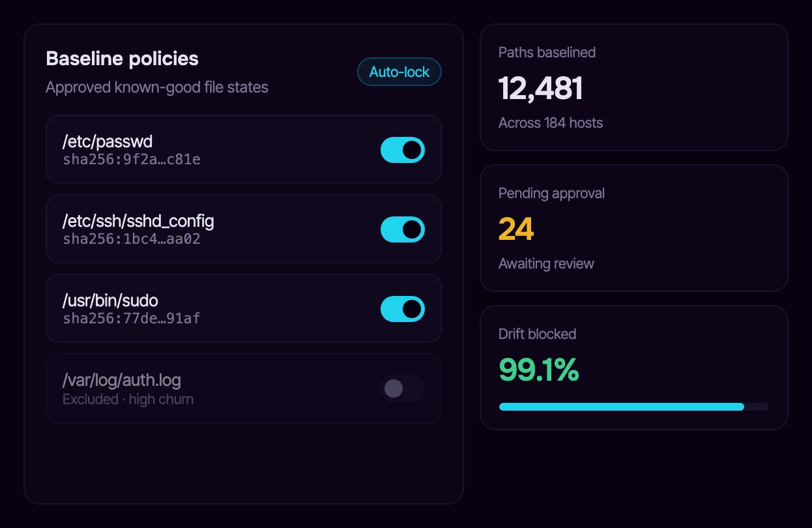Toggle the /etc/passwd baseline switch

pos(403,150)
